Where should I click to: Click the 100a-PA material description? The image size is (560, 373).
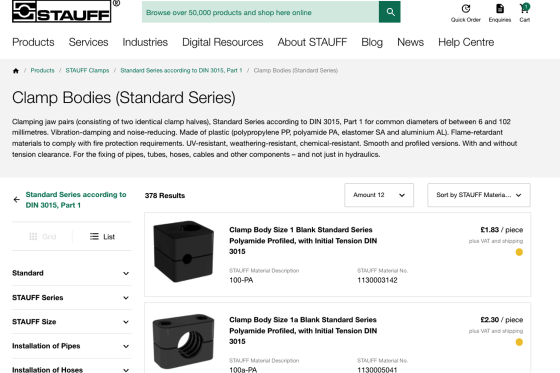pyautogui.click(x=243, y=370)
